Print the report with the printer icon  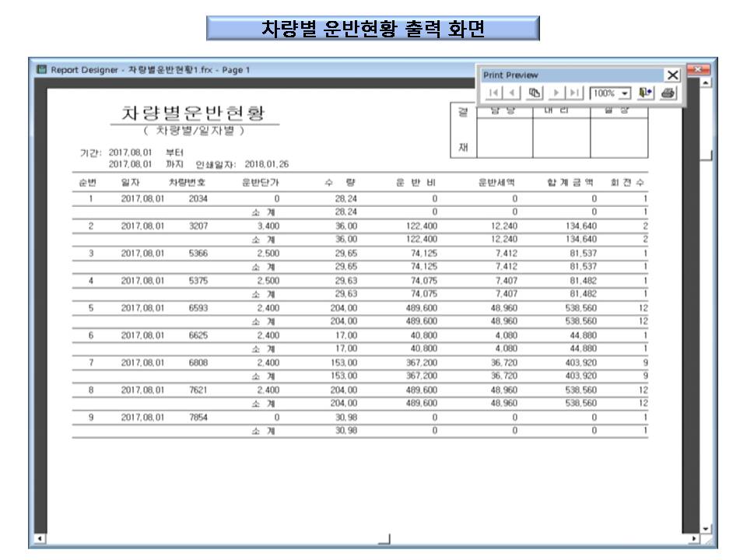668,93
